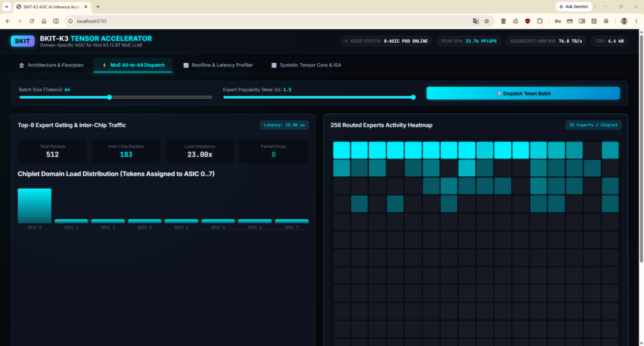Click the Batch Size slider thumb

click(x=109, y=98)
